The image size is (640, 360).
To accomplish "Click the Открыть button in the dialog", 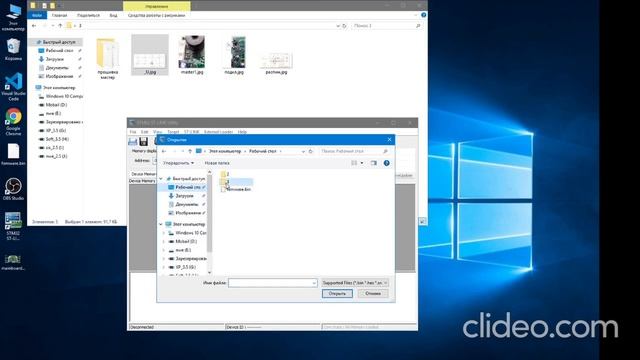I will tap(337, 293).
